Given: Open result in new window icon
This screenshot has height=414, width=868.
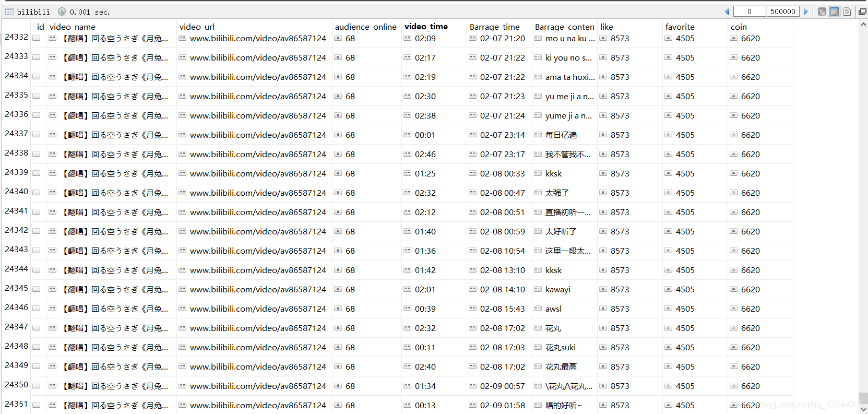Looking at the screenshot, I should point(862,11).
